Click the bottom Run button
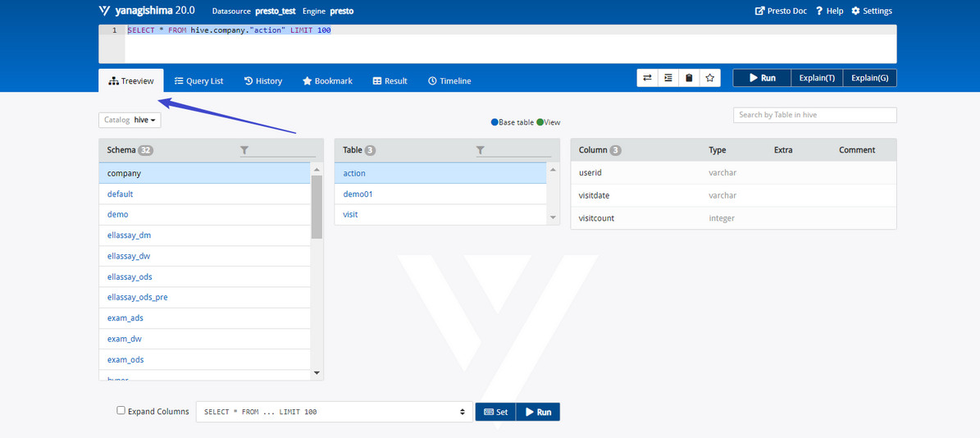 coord(538,412)
